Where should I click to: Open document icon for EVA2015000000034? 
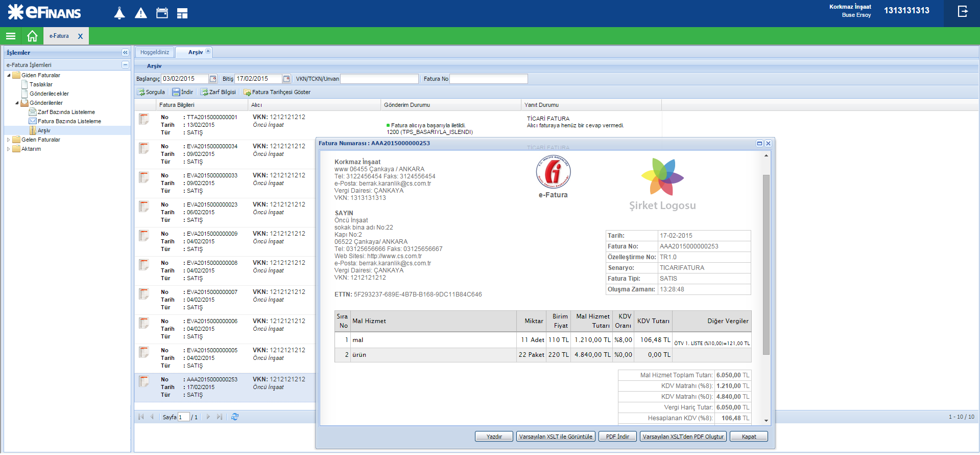tap(144, 148)
